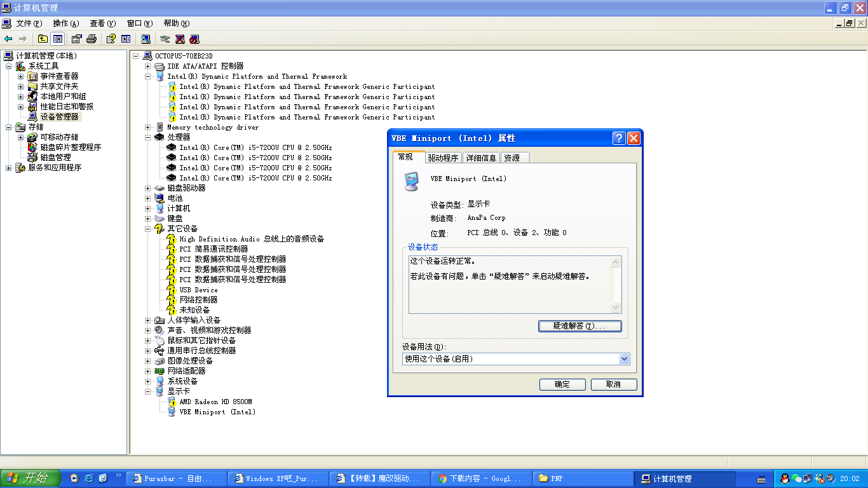Expand the 网络适配器 network adapters node
This screenshot has width=868, height=488.
click(x=148, y=371)
